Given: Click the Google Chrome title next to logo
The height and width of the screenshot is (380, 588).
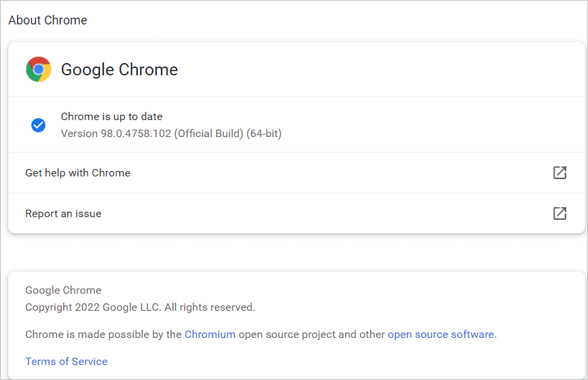Looking at the screenshot, I should pyautogui.click(x=120, y=70).
